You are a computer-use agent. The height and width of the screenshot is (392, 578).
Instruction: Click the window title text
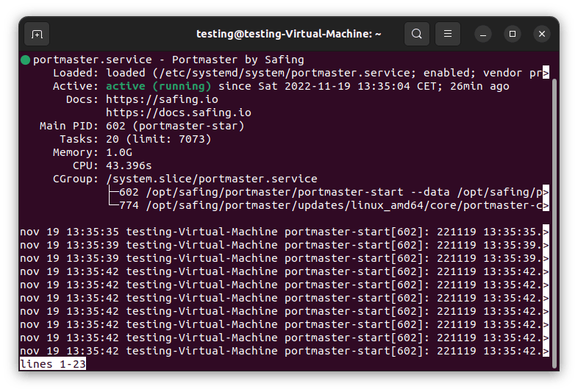tap(288, 34)
